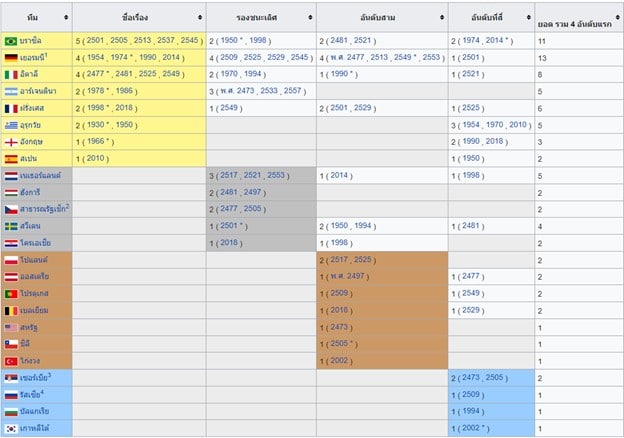Open footnote 1 next to เยอรมนี
The width and height of the screenshot is (624, 438).
[46, 55]
